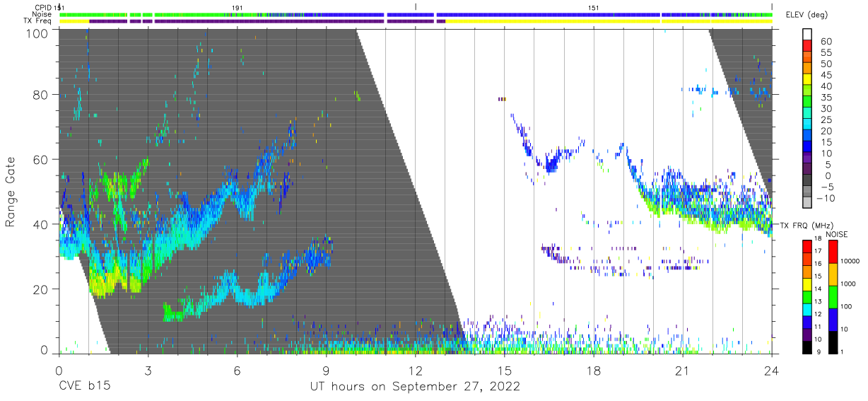Image resolution: width=868 pixels, height=401 pixels.
Task: Click the x-axis tick label '24'
Action: coord(771,370)
